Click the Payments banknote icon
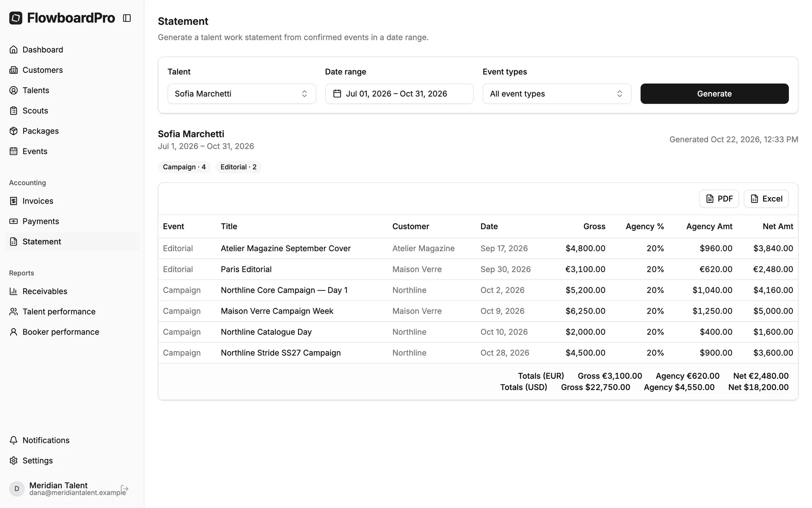 click(x=13, y=221)
